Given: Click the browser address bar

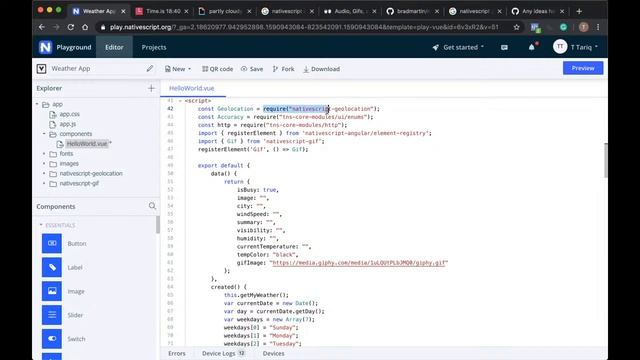Looking at the screenshot, I should coord(304,27).
